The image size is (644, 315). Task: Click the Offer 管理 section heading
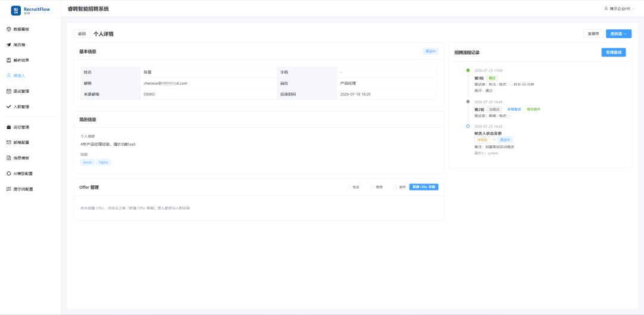click(x=89, y=188)
